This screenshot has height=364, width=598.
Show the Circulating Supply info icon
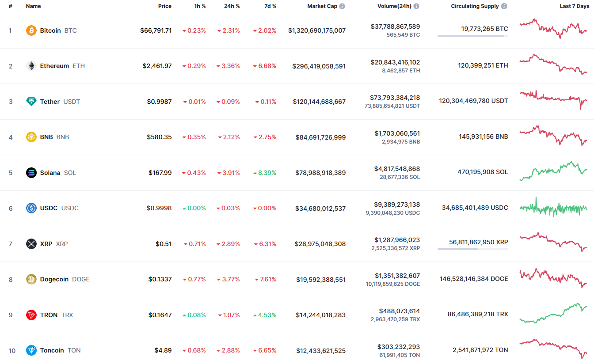504,6
